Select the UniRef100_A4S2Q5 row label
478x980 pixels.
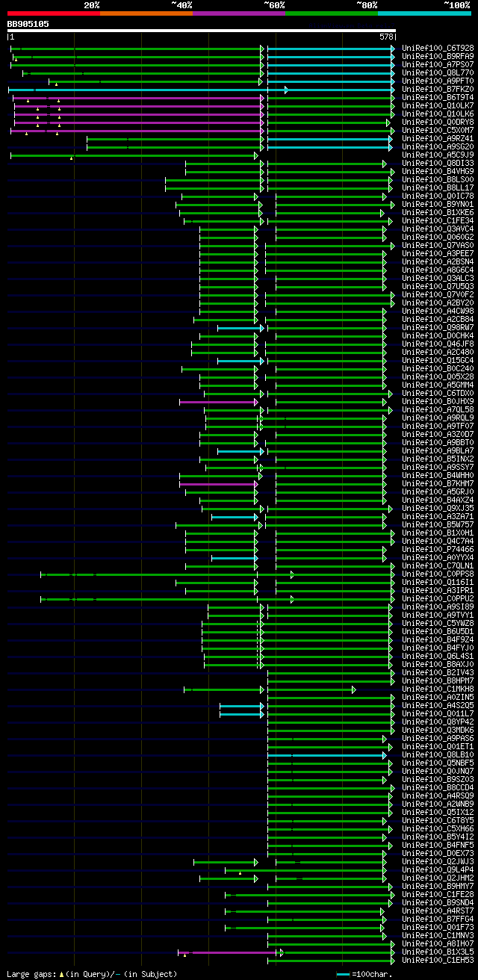point(438,705)
